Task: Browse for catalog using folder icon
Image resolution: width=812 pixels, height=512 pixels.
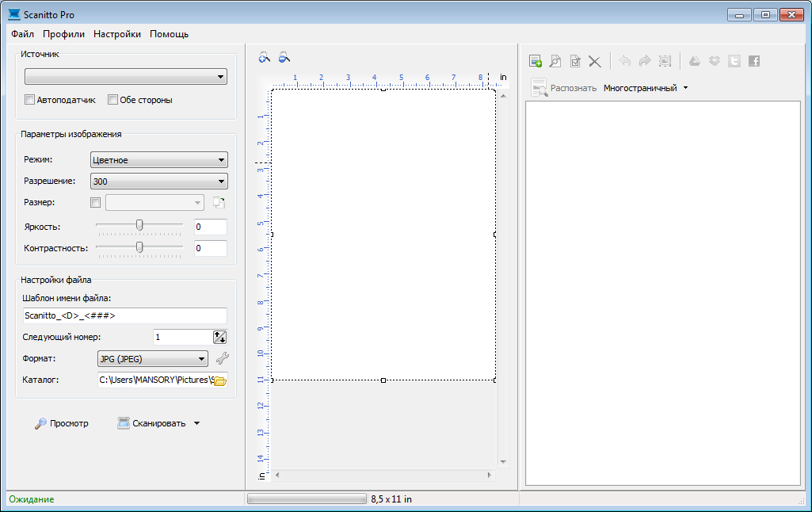Action: point(219,380)
